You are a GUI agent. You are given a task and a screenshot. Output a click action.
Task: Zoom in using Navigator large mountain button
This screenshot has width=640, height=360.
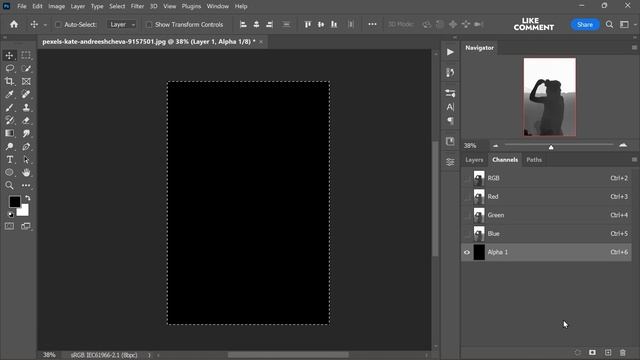pos(623,145)
